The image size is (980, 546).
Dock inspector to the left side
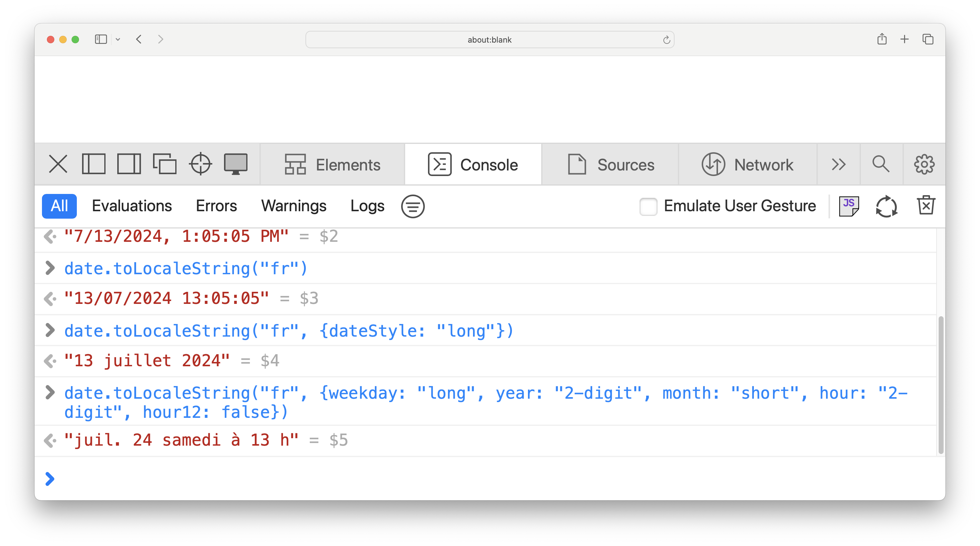pyautogui.click(x=93, y=165)
